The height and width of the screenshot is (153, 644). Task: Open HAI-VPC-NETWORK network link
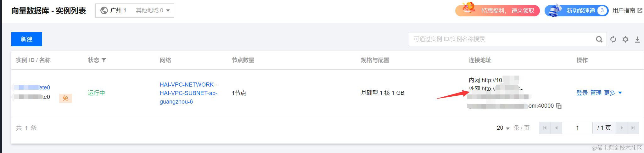(187, 85)
